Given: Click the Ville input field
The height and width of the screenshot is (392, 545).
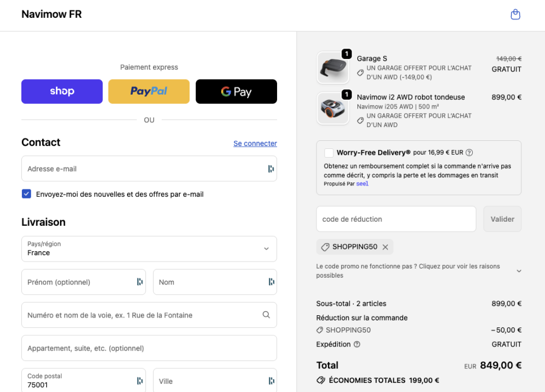Looking at the screenshot, I should pyautogui.click(x=215, y=380).
